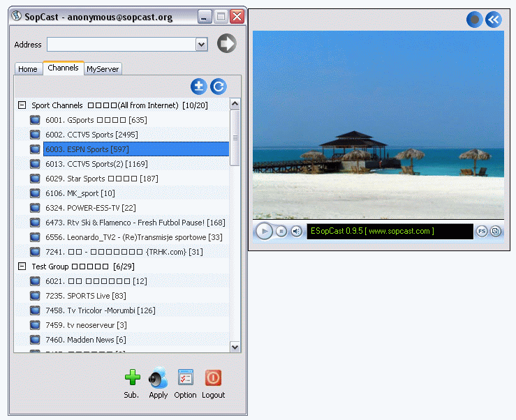Select channel 6003. ESPN Sports [597]
The width and height of the screenshot is (516, 420).
pos(136,149)
